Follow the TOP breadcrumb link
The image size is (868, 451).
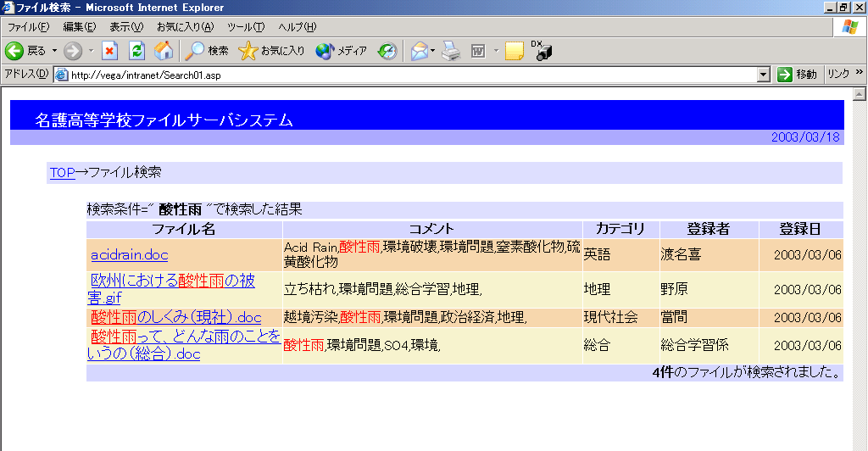pyautogui.click(x=63, y=173)
